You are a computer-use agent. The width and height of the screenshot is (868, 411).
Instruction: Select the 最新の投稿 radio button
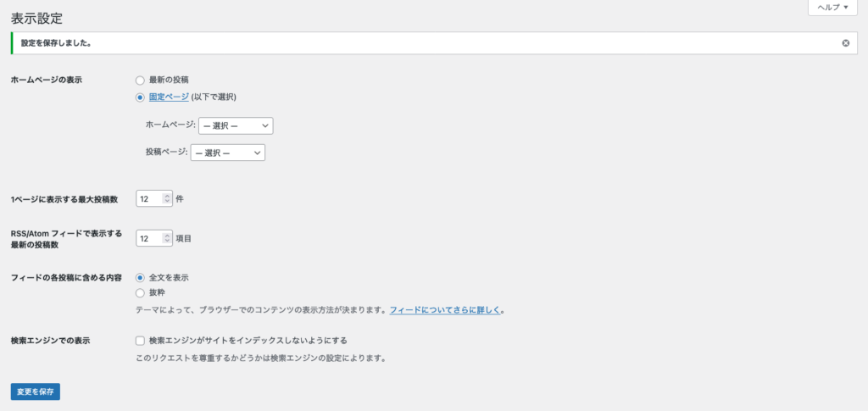coord(140,80)
